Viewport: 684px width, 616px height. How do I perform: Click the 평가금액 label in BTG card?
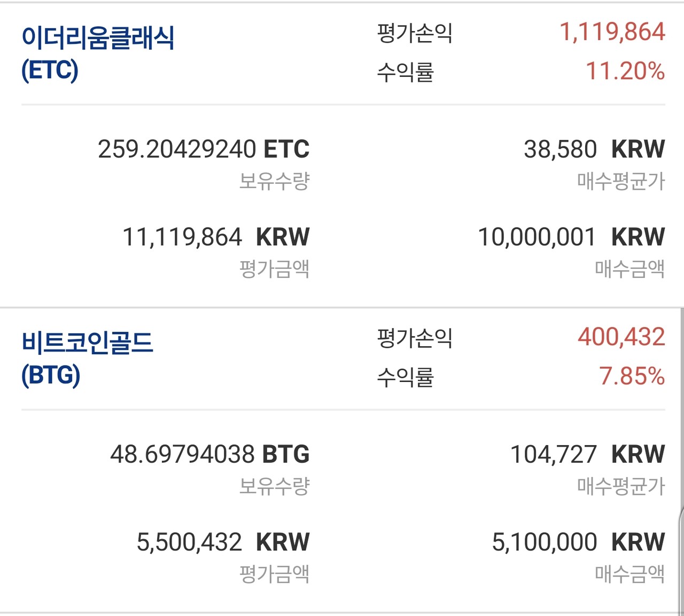pos(274,574)
